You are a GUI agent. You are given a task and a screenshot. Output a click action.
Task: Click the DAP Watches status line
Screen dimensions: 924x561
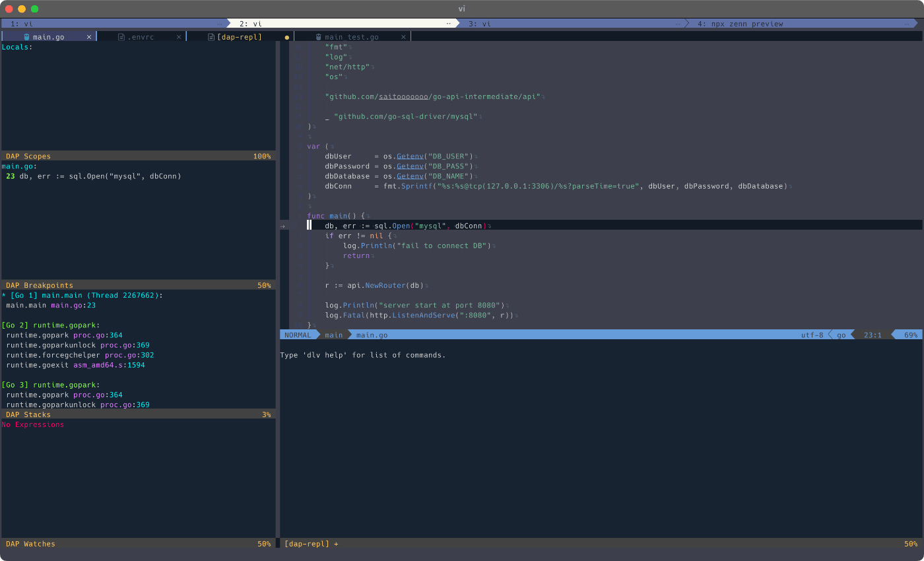click(x=138, y=544)
